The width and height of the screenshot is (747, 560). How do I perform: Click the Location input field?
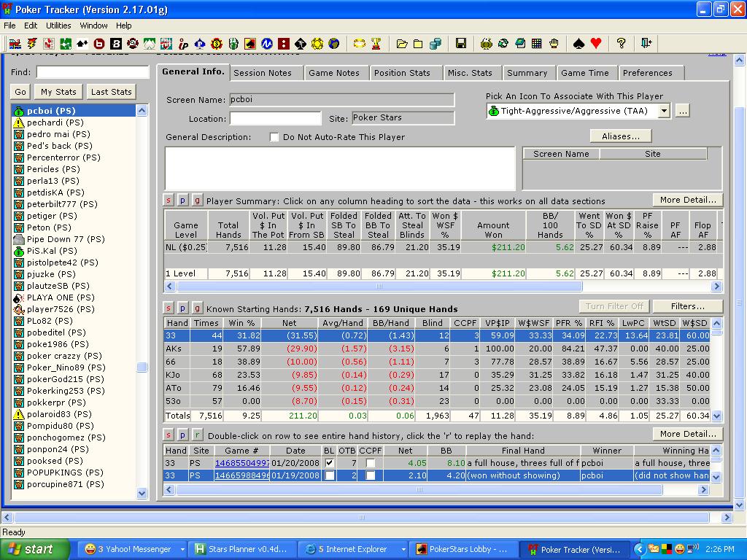point(275,119)
